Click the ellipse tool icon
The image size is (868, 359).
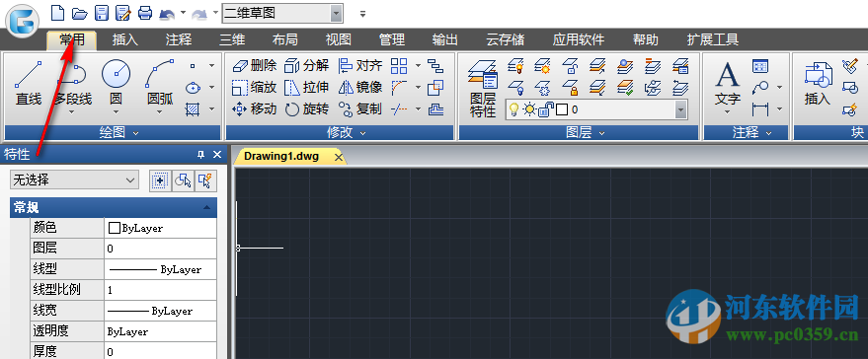193,88
